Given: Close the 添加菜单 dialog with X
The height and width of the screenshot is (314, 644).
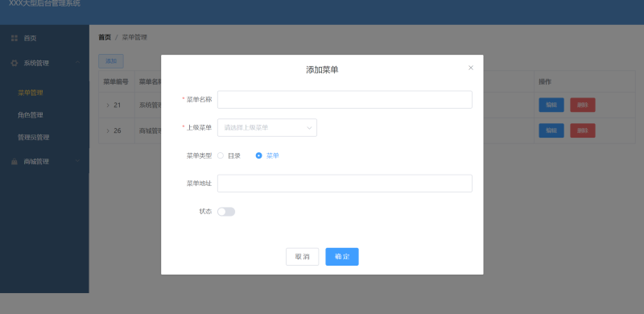Looking at the screenshot, I should point(471,68).
